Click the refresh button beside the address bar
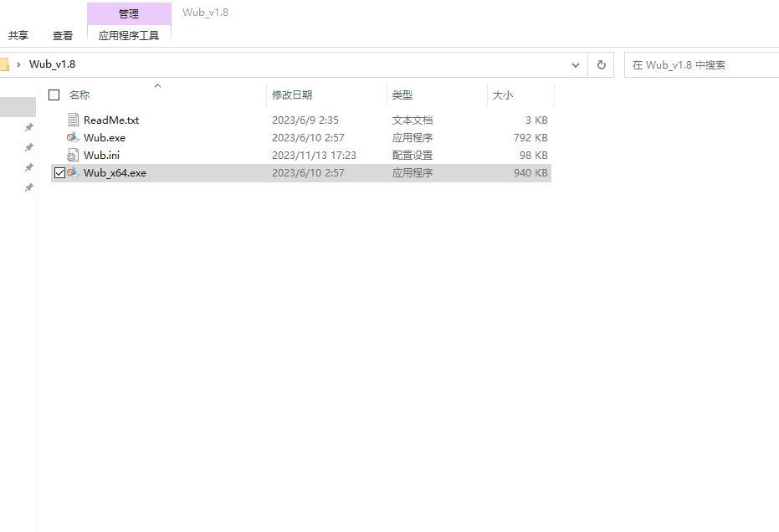779x532 pixels. [600, 65]
